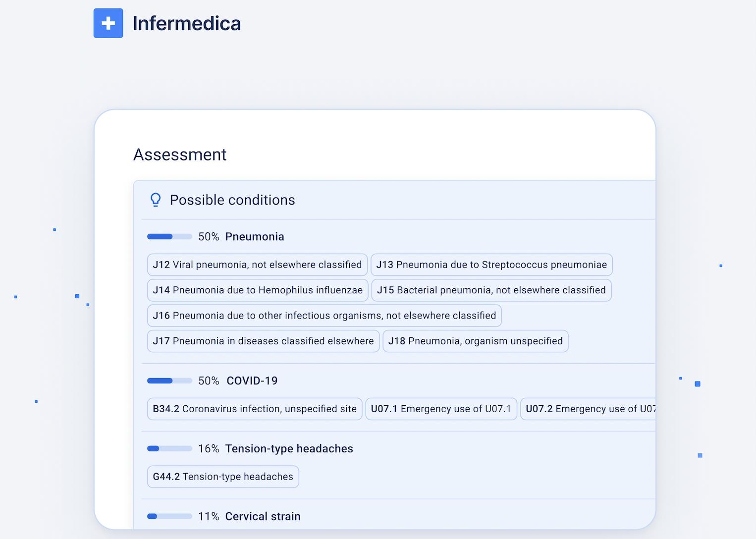Screen dimensions: 756x539
Task: Click the Tension-type headaches 16% probability bar
Action: [x=169, y=449]
